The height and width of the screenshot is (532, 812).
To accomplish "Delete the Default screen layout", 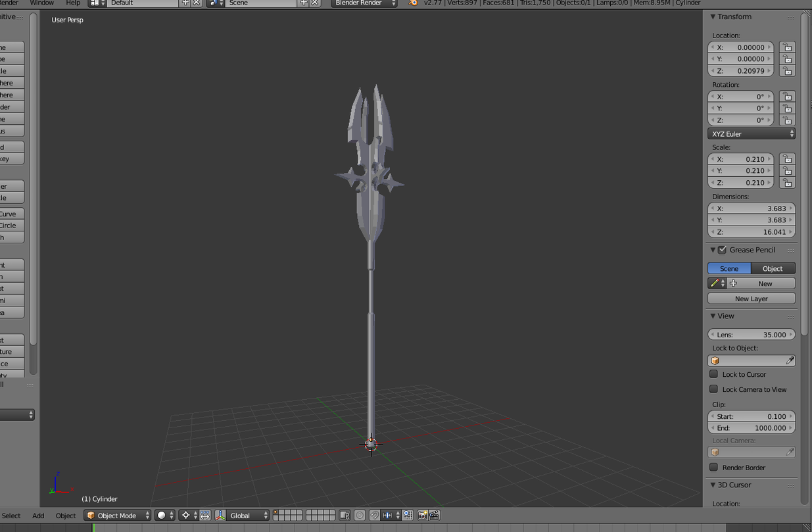I will 197,3.
